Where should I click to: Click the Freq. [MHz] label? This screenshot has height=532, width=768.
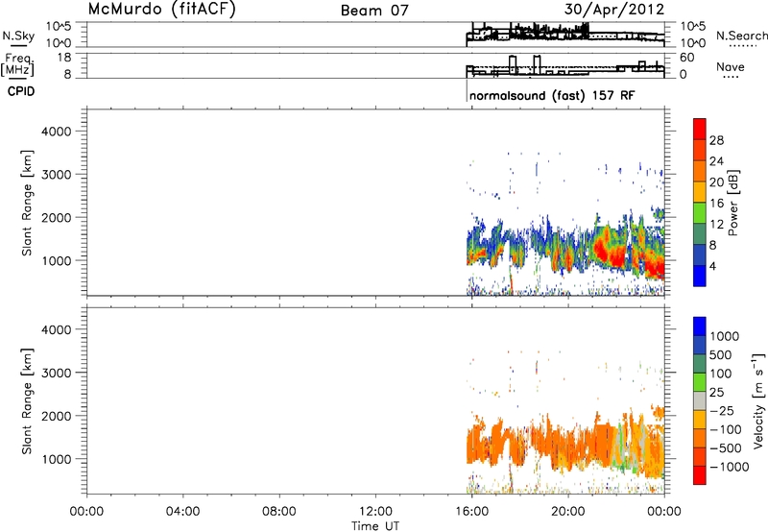17,64
